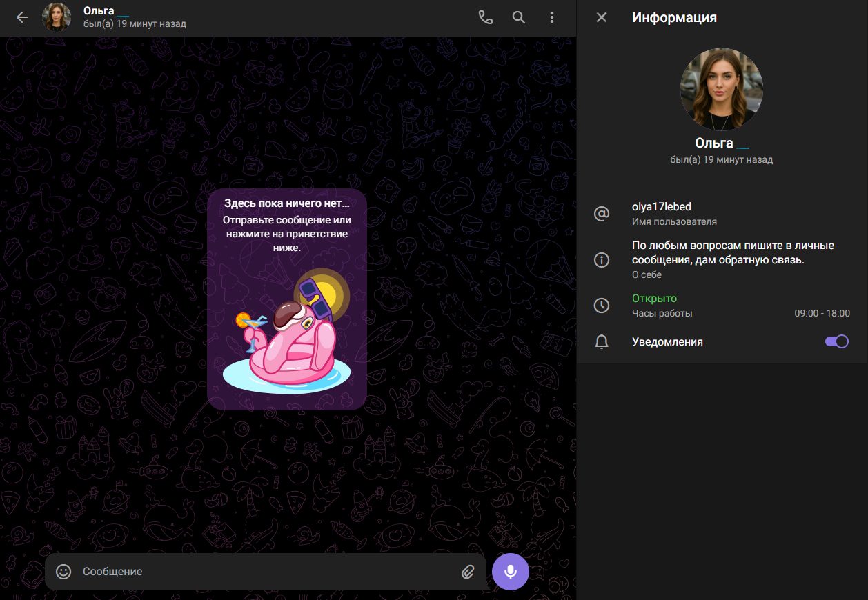The height and width of the screenshot is (600, 868).
Task: Start a voice call with Ольга
Action: (x=486, y=18)
